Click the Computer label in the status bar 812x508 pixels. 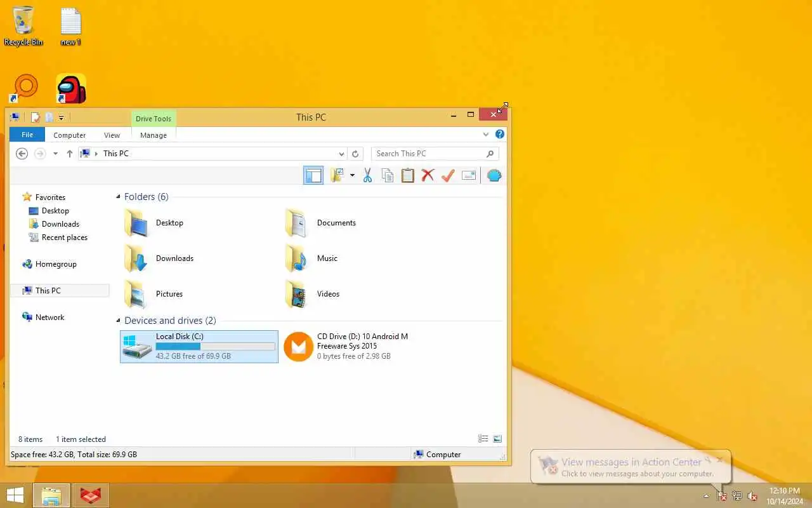443,455
